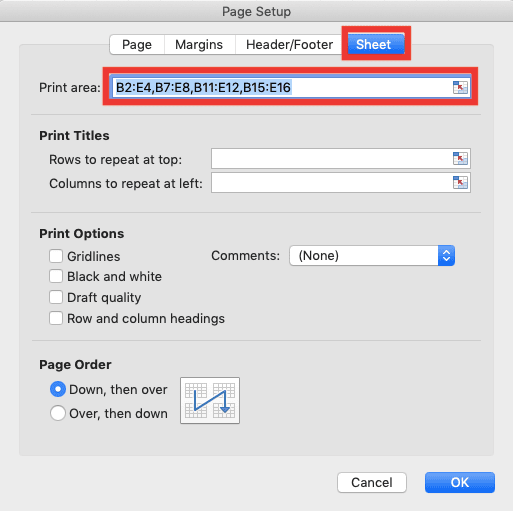Open the Comments dropdown

372,256
